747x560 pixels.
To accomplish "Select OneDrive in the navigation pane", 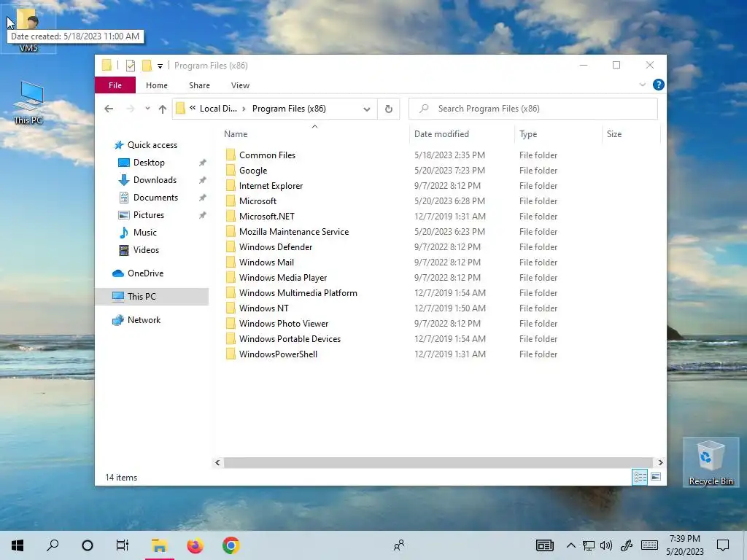I will click(145, 273).
